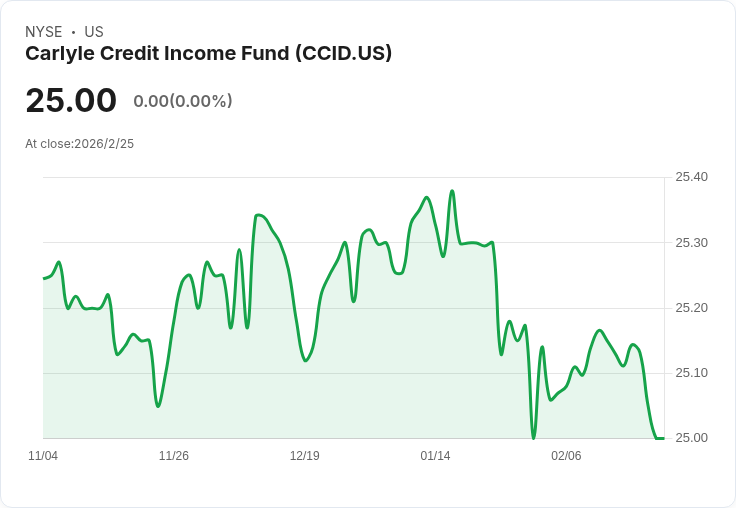
Task: Click the 25.10 price axis label
Action: [x=691, y=373]
